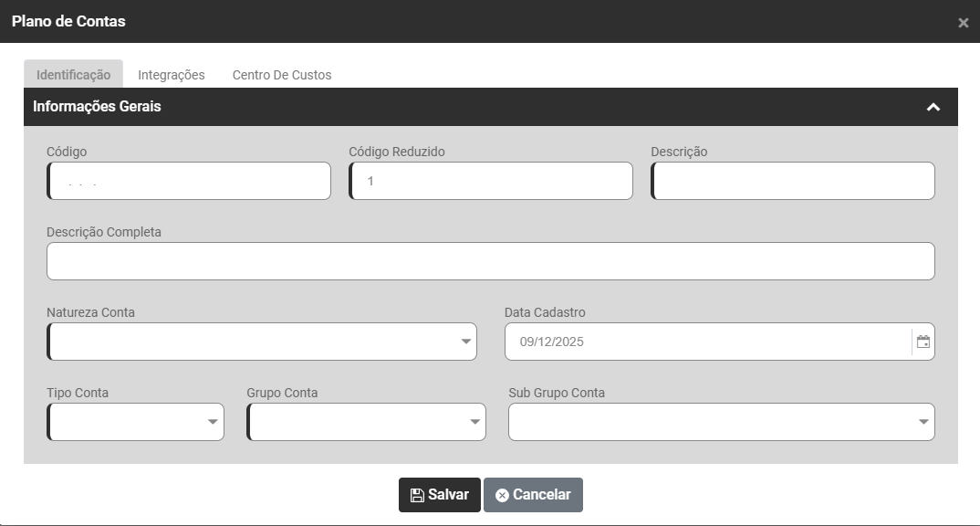Viewport: 980px width, 526px height.
Task: Click the floppy disk icon on Salvar
Action: [x=416, y=495]
